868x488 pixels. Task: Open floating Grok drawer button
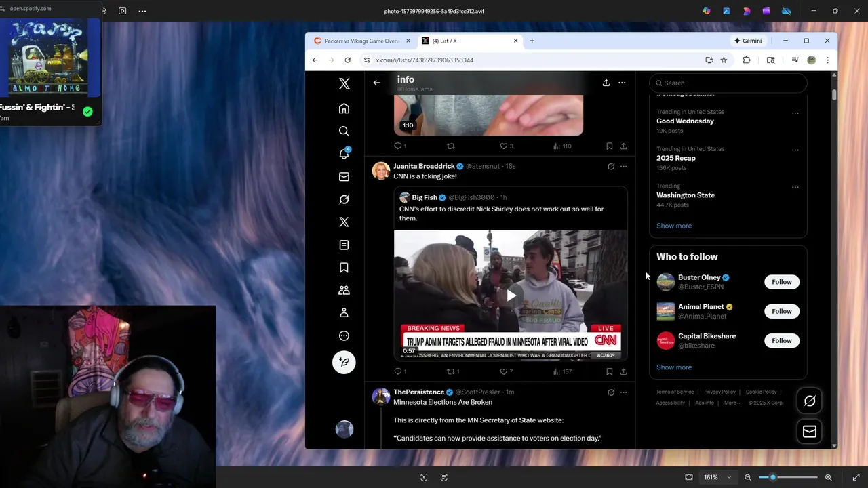(x=810, y=401)
